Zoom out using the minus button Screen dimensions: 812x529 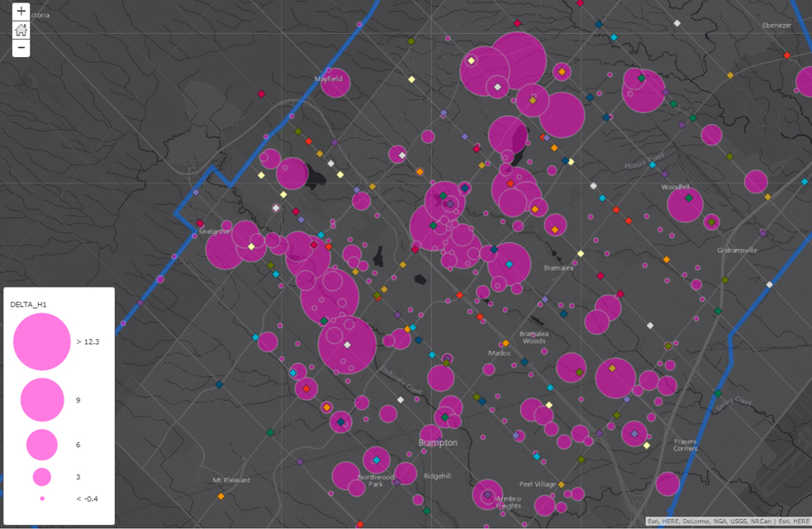tap(20, 48)
